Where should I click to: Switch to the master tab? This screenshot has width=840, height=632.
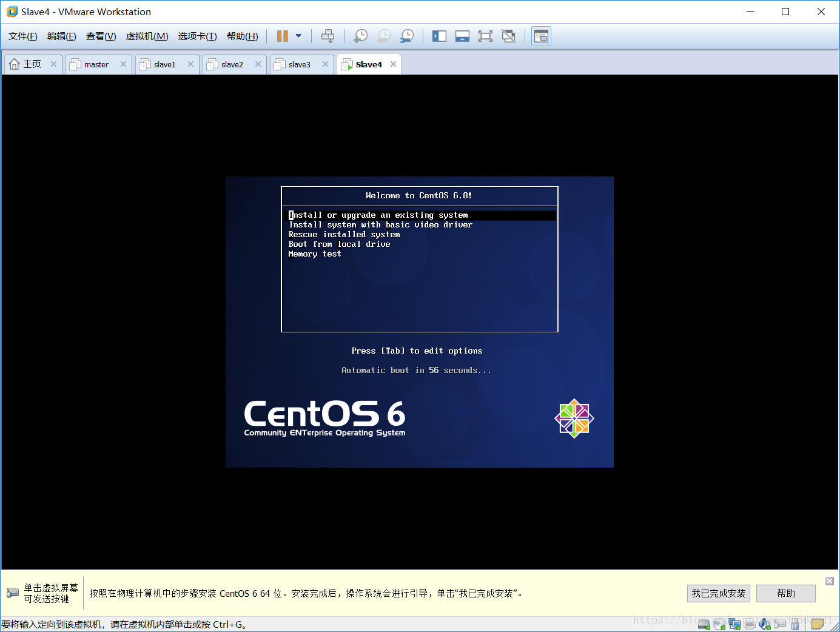pos(96,64)
